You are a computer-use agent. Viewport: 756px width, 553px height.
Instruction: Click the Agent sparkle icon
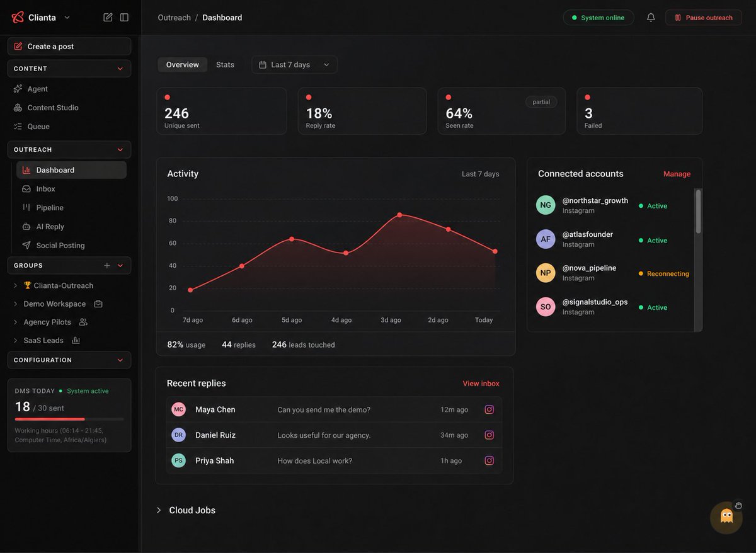[18, 89]
